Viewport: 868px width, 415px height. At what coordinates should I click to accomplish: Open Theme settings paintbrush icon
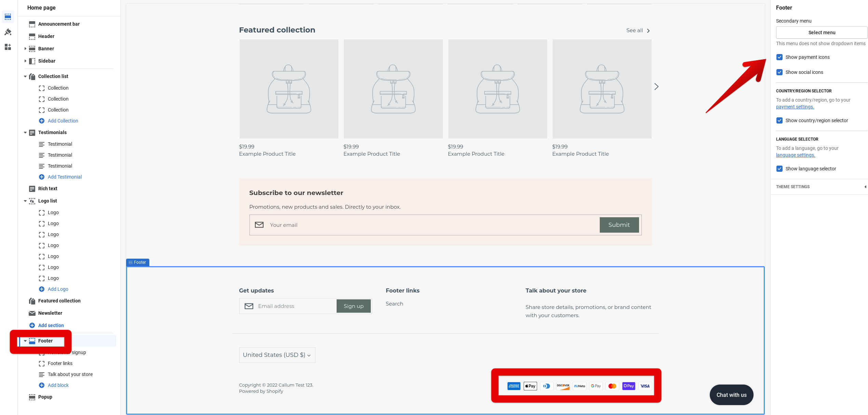8,32
